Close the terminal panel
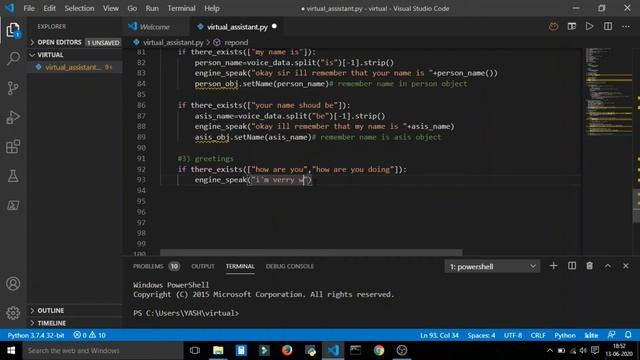 (626, 266)
